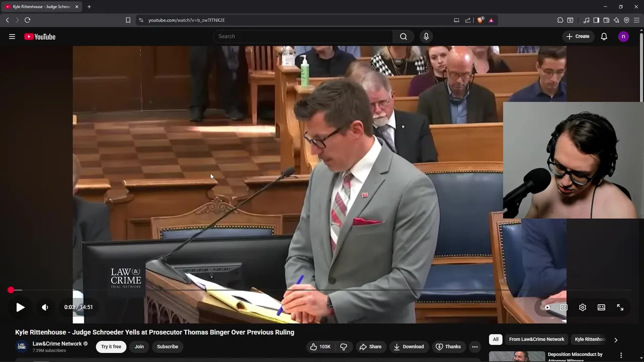This screenshot has width=644, height=362.
Task: Click the page vertical scrollbar
Action: pos(641,68)
